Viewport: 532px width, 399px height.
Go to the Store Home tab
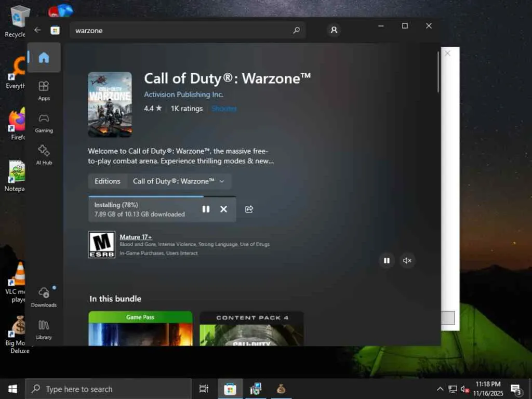pos(44,57)
